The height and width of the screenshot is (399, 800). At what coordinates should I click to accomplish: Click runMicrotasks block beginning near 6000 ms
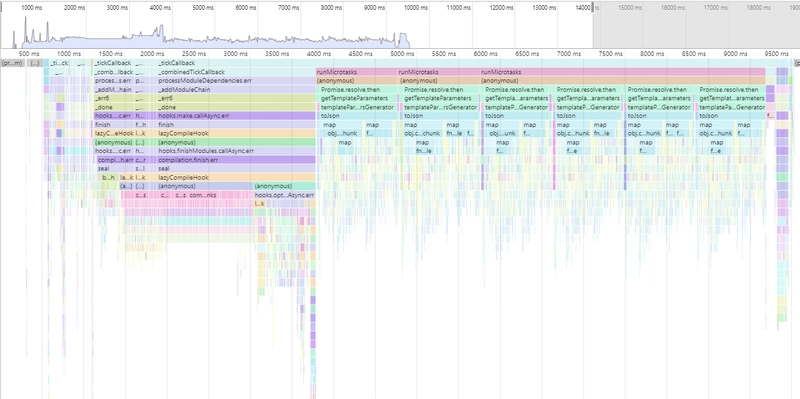623,72
